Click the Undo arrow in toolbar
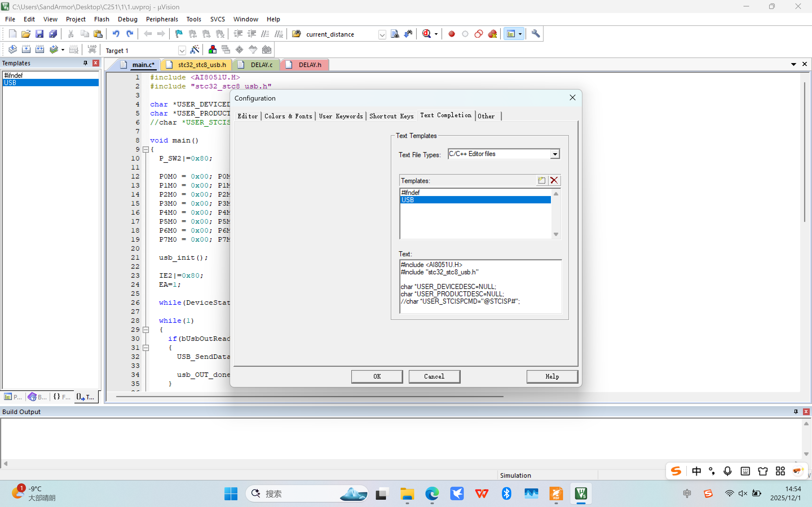Viewport: 812px width, 507px height. 116,34
